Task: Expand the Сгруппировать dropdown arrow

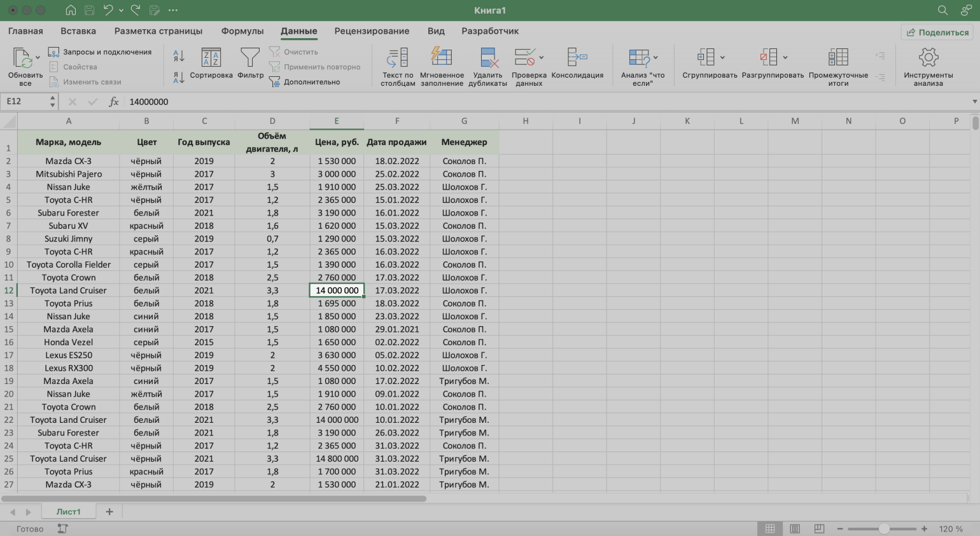Action: [x=722, y=57]
